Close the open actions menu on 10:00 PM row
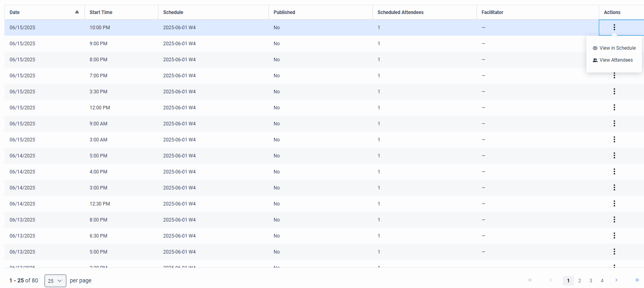Viewport: 644px width, 288px height. [x=614, y=28]
